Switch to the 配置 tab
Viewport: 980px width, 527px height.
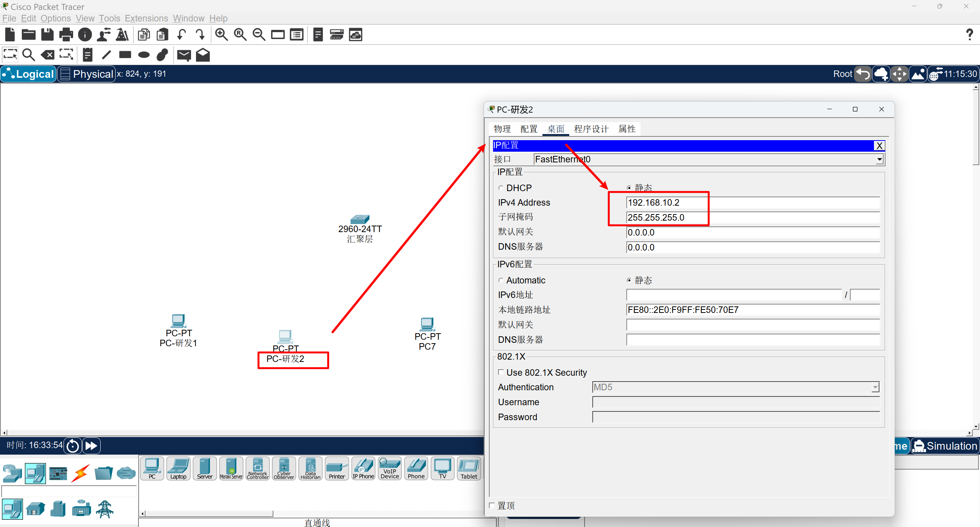click(x=529, y=129)
